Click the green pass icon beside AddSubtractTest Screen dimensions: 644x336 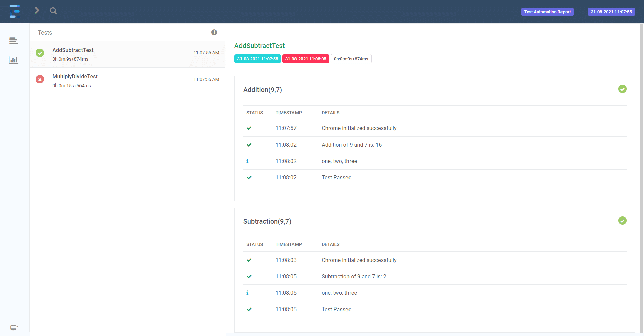40,53
